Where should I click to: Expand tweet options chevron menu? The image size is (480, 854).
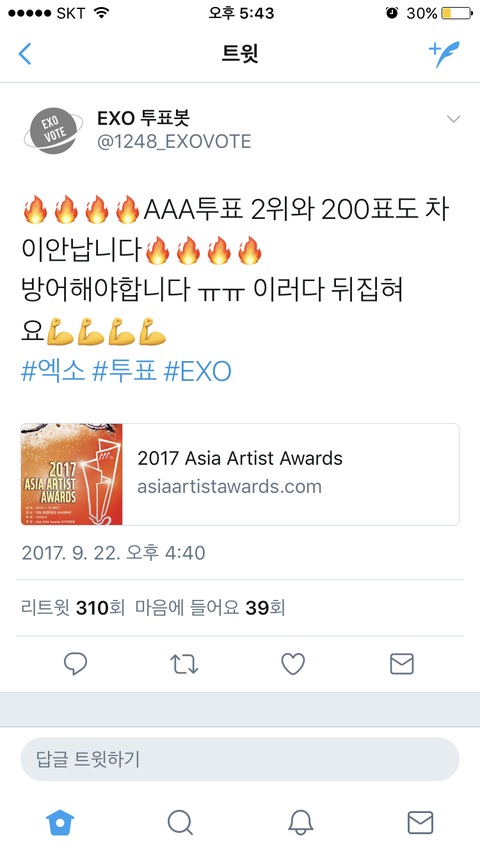454,119
